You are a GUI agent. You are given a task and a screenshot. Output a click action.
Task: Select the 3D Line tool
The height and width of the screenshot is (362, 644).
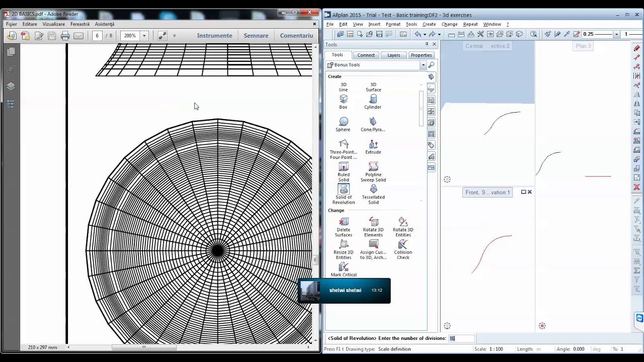(343, 87)
